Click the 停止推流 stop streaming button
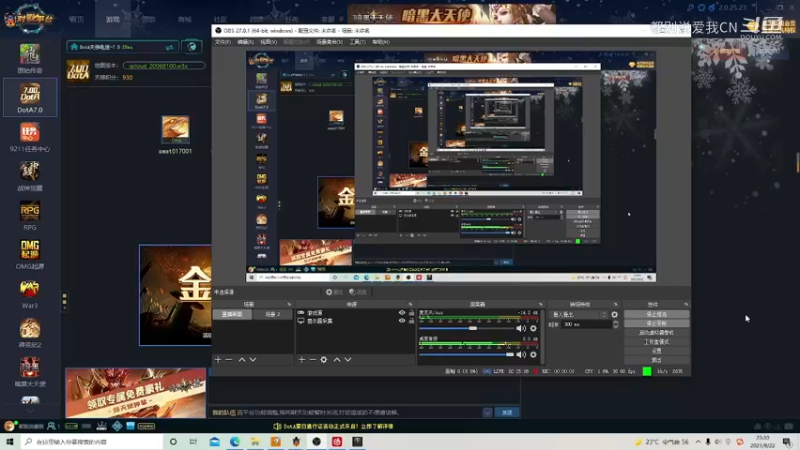This screenshot has height=450, width=800. pyautogui.click(x=656, y=314)
